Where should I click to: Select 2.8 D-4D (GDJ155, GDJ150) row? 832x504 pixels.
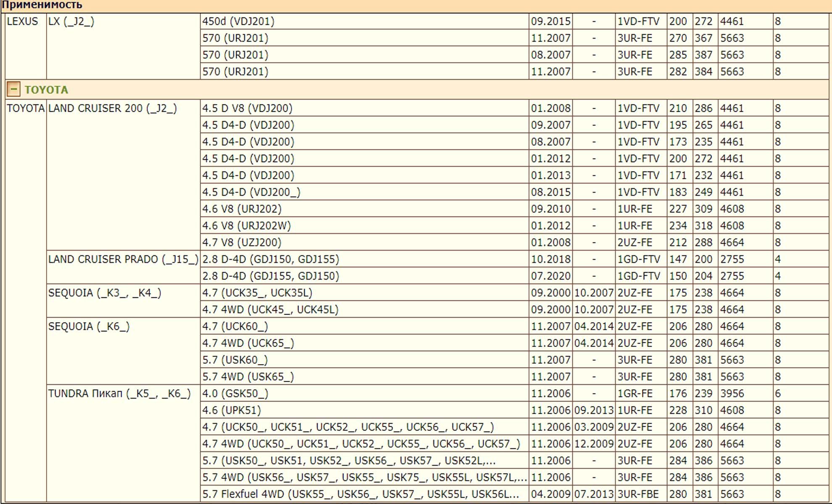(514, 276)
